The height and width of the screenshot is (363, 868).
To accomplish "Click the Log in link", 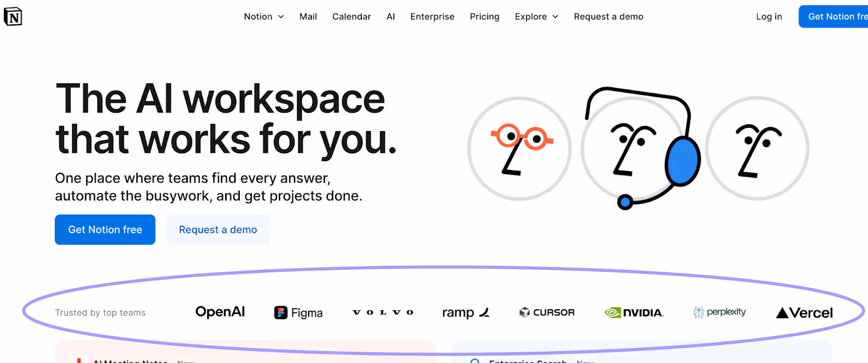I will point(769,17).
